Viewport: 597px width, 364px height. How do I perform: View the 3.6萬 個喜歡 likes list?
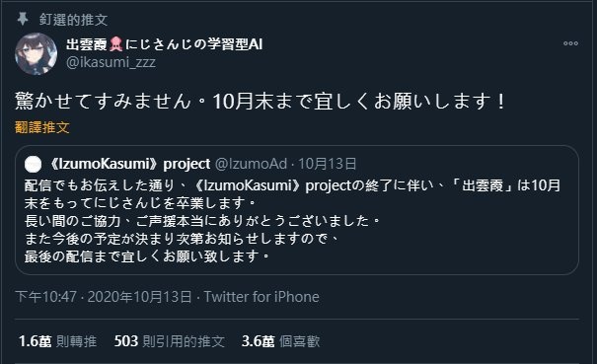(280, 341)
